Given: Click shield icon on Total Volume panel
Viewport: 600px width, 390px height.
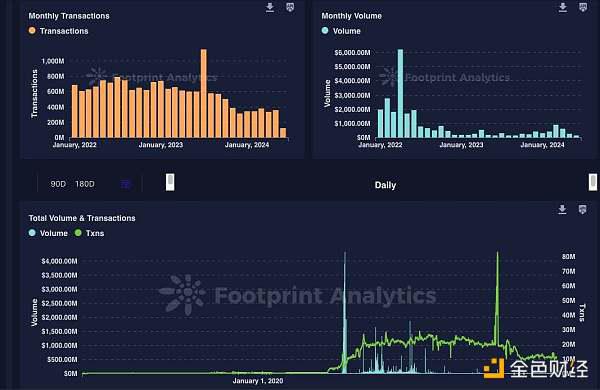Looking at the screenshot, I should click(582, 209).
